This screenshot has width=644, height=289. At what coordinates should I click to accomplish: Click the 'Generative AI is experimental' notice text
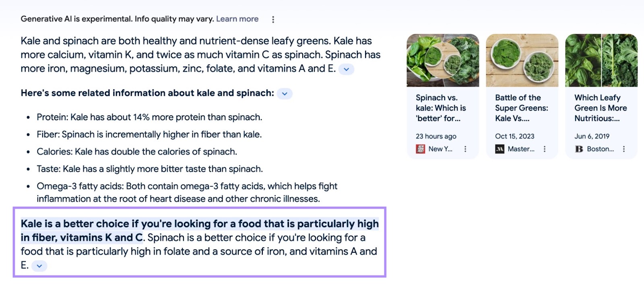pos(117,19)
